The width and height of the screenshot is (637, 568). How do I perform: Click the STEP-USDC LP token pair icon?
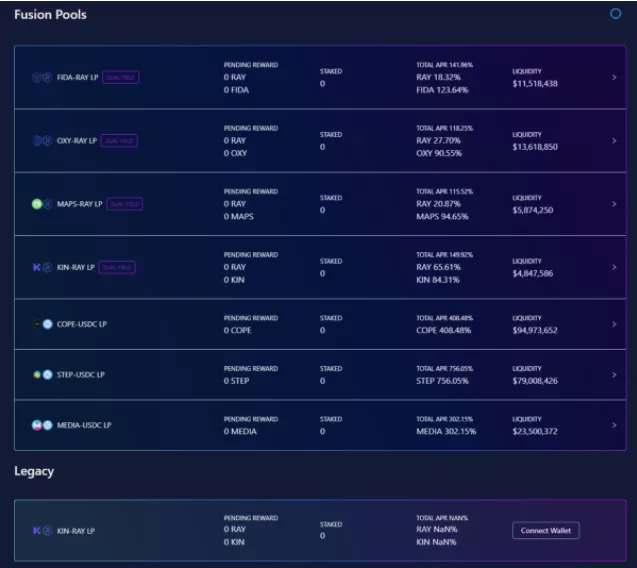click(42, 375)
